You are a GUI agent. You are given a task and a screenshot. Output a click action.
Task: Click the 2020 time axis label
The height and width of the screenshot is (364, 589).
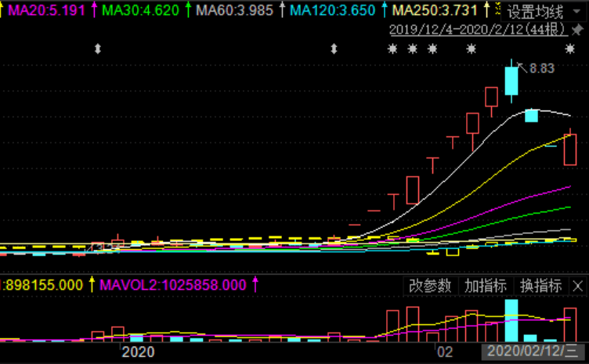tap(138, 352)
